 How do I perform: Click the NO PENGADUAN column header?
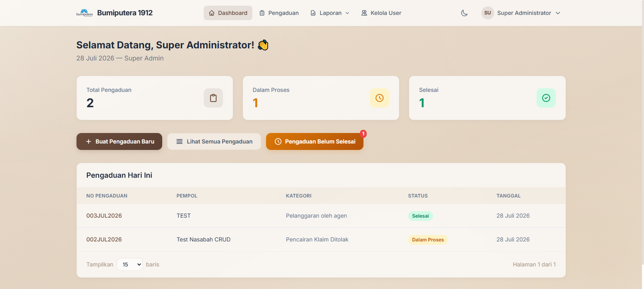coord(107,196)
